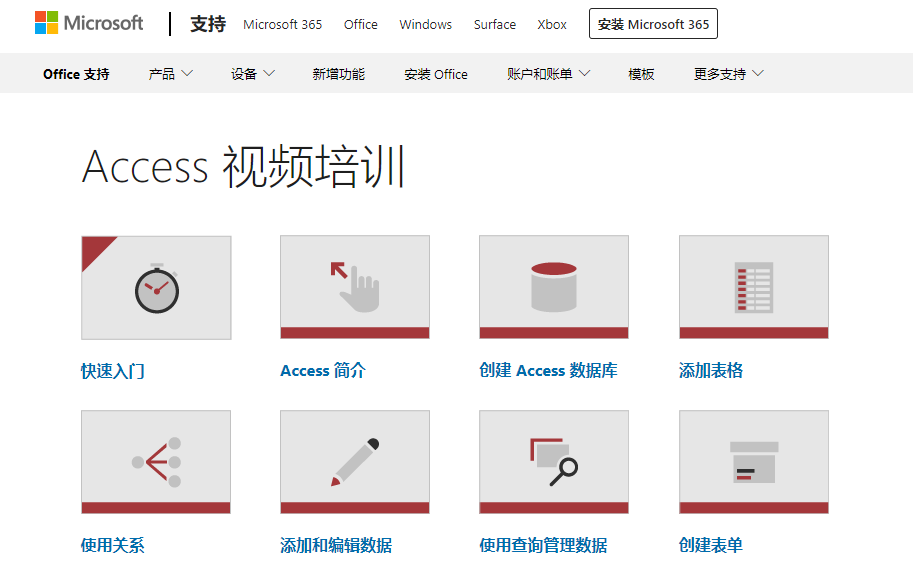This screenshot has width=913, height=568.
Task: Click the 安装 Microsoft 365 button
Action: [653, 24]
